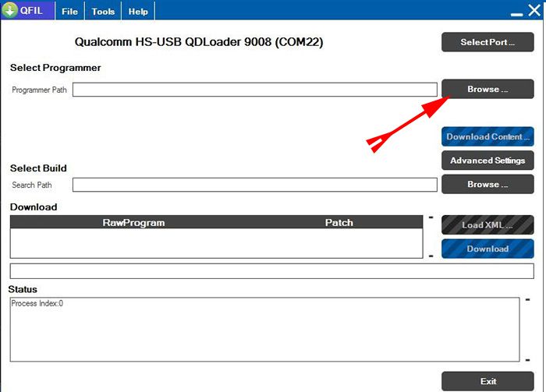The image size is (546, 392).
Task: Click the QFIL green download logo icon
Action: (9, 9)
